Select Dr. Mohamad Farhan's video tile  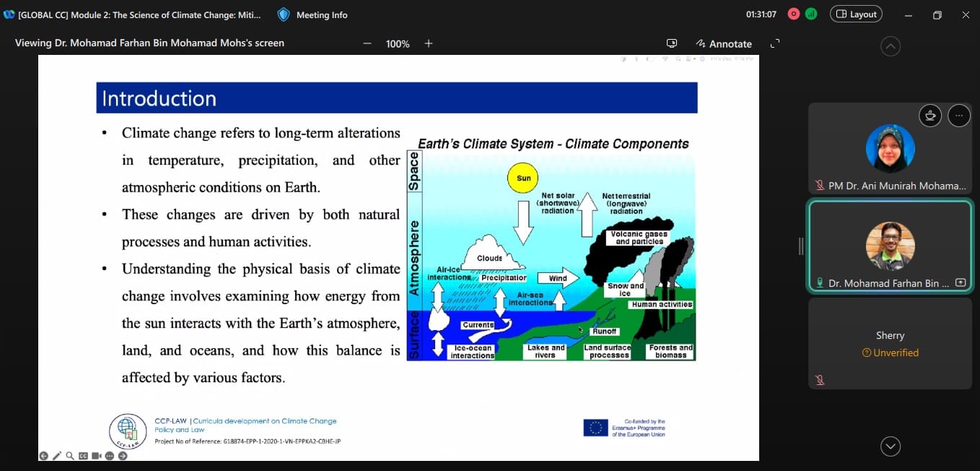pyautogui.click(x=890, y=246)
